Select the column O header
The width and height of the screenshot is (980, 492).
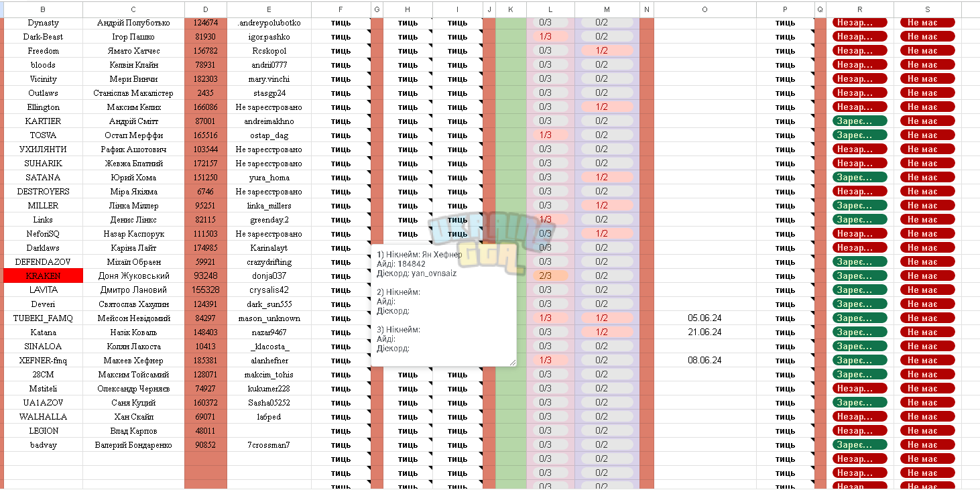[705, 9]
